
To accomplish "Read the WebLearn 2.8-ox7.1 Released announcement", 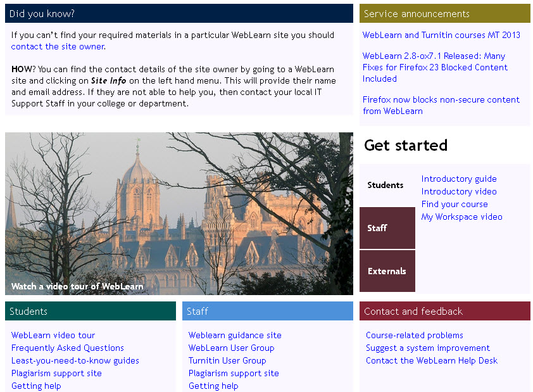I will point(435,67).
